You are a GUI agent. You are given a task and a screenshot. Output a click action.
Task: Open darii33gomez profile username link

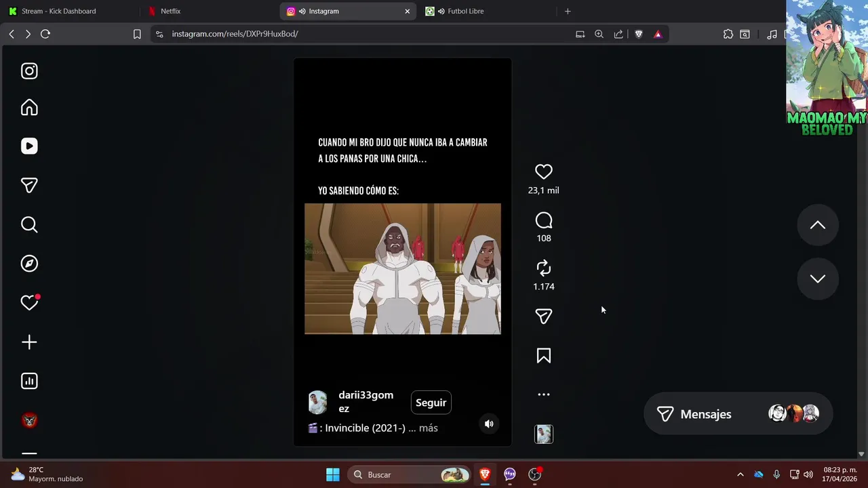click(x=366, y=402)
